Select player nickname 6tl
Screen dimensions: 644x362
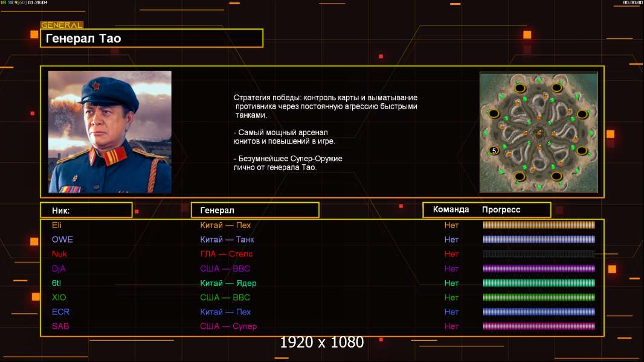pos(56,283)
